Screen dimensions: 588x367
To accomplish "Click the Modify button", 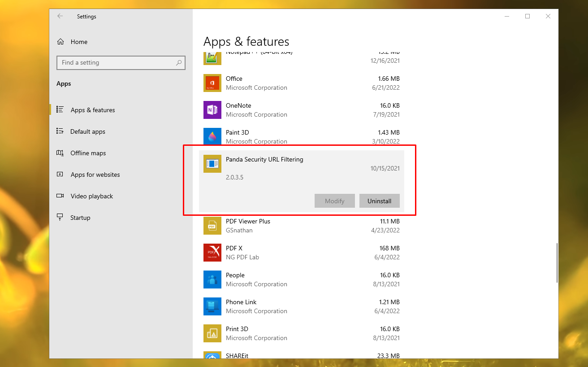I will click(x=334, y=201).
